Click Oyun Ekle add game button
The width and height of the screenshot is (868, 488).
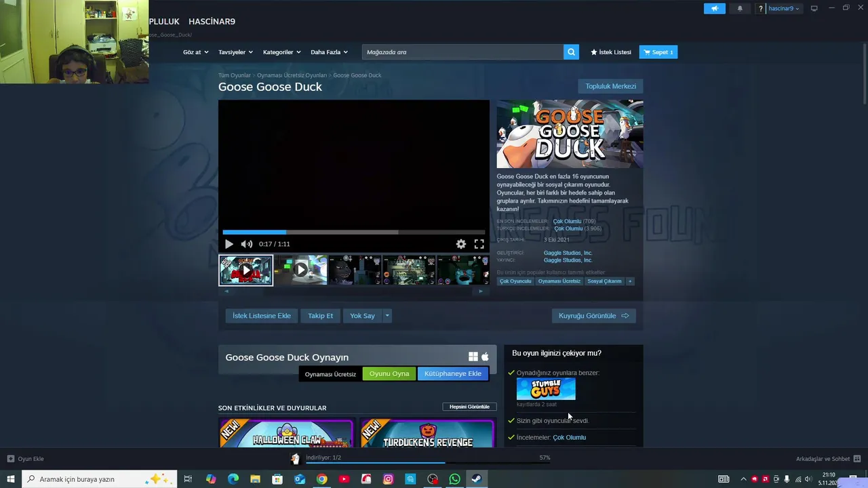click(x=25, y=459)
